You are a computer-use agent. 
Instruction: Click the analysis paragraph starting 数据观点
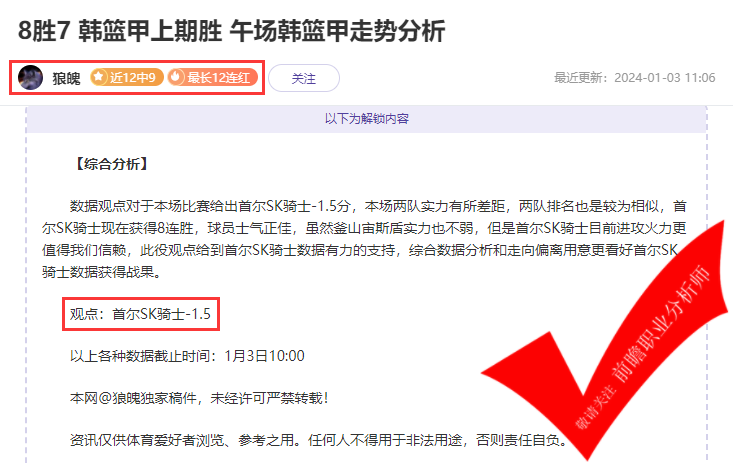pos(365,239)
